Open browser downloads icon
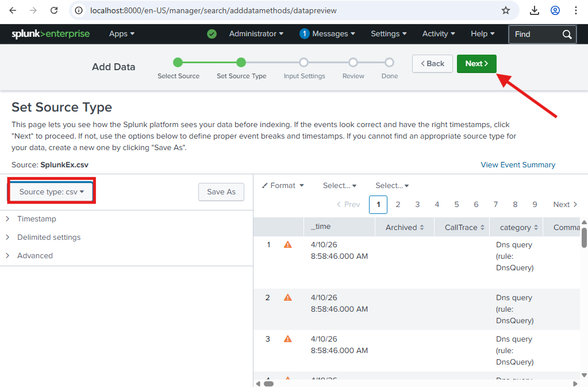Viewport: 588px width, 387px height. [x=535, y=10]
